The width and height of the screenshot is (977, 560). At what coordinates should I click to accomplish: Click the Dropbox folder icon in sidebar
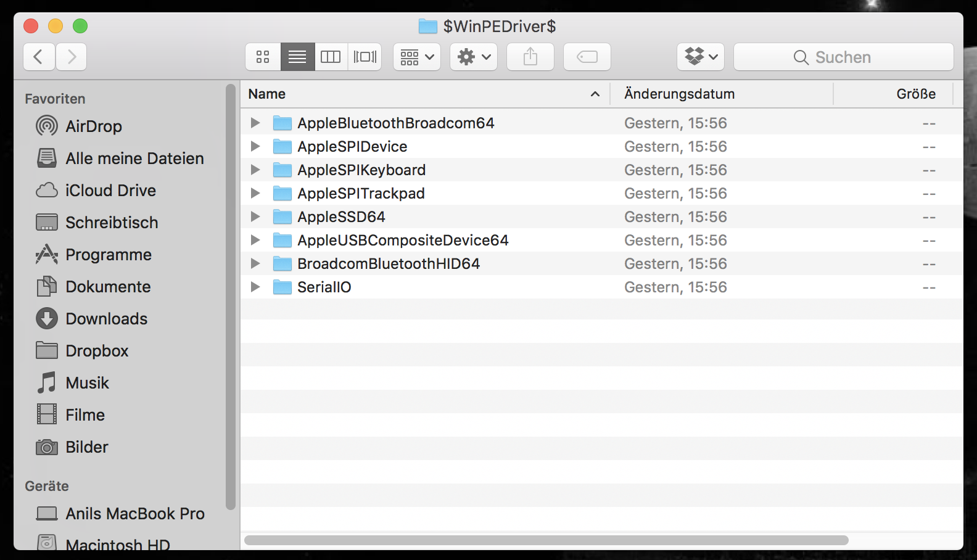pos(47,350)
